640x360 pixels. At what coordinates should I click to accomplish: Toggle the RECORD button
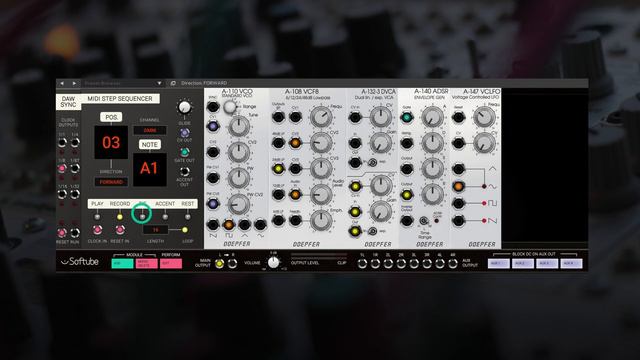click(120, 217)
